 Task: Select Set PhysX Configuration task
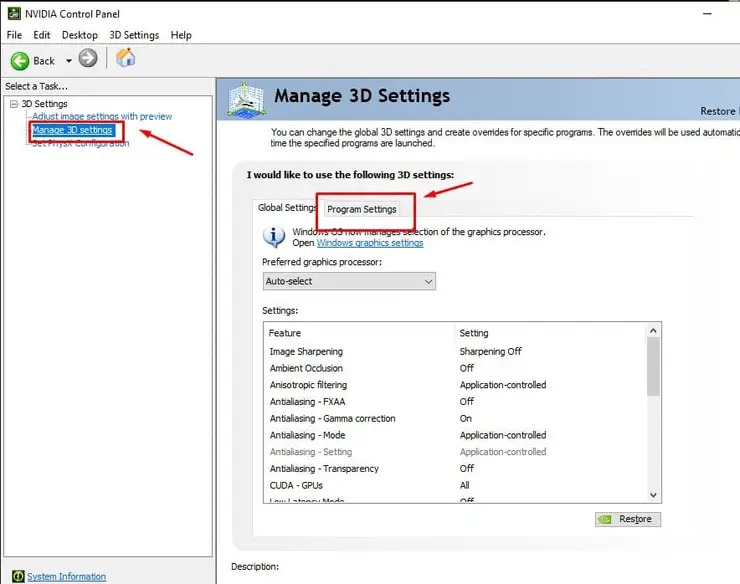pos(80,144)
